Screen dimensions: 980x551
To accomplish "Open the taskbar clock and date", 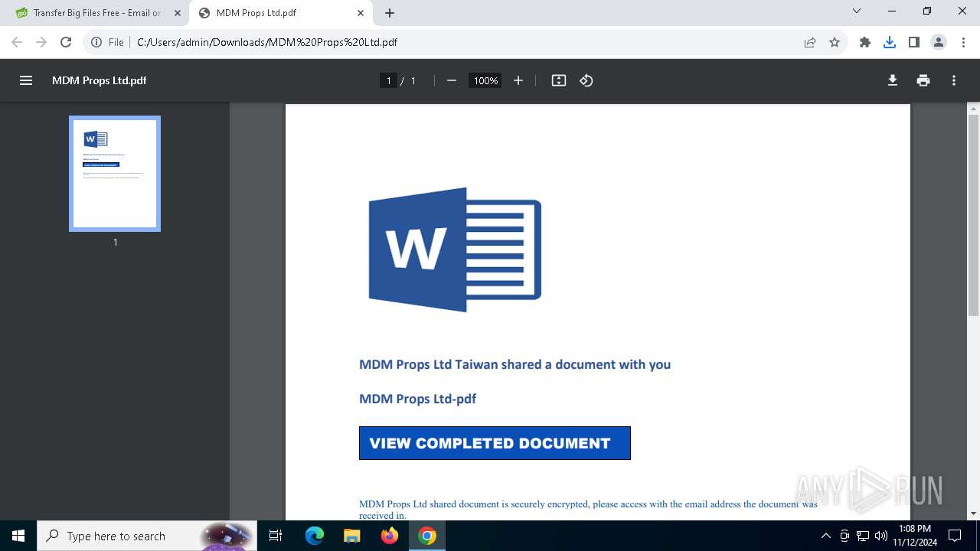I will [x=915, y=536].
